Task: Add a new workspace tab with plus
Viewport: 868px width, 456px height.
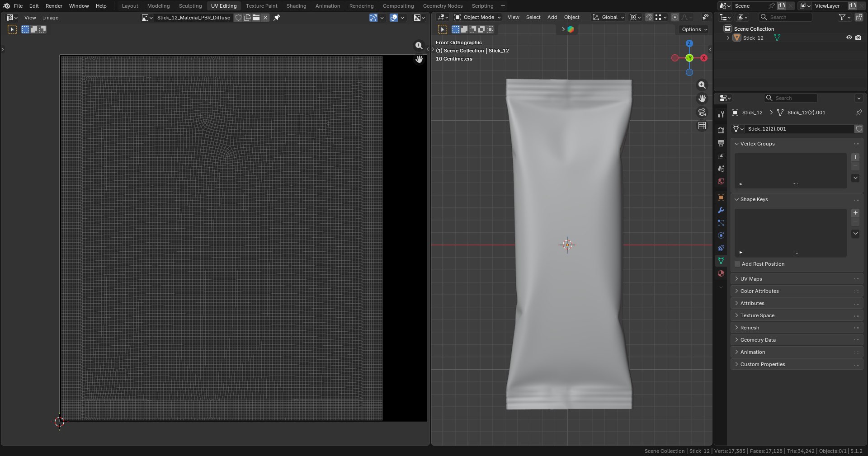Action: [x=503, y=6]
